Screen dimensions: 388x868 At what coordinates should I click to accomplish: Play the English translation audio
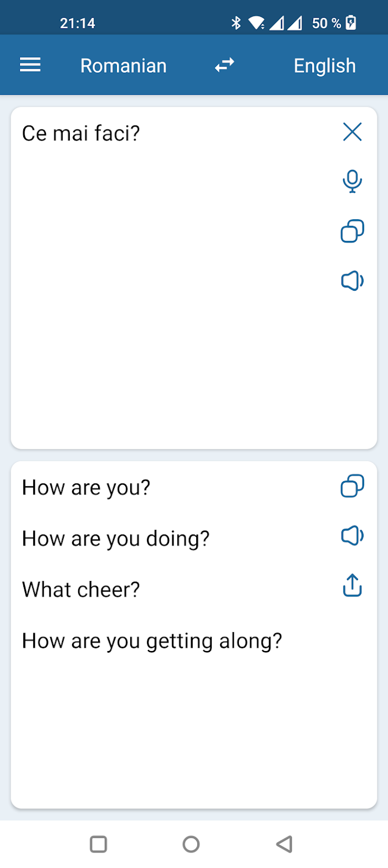pyautogui.click(x=353, y=536)
